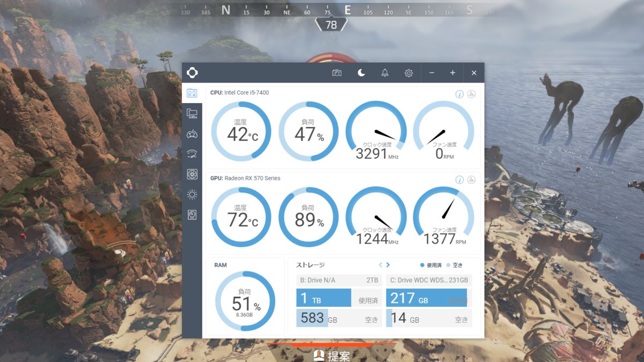This screenshot has height=362, width=644.
Task: Click the 'C: Drive WDC WDS...' header
Action: tap(429, 280)
